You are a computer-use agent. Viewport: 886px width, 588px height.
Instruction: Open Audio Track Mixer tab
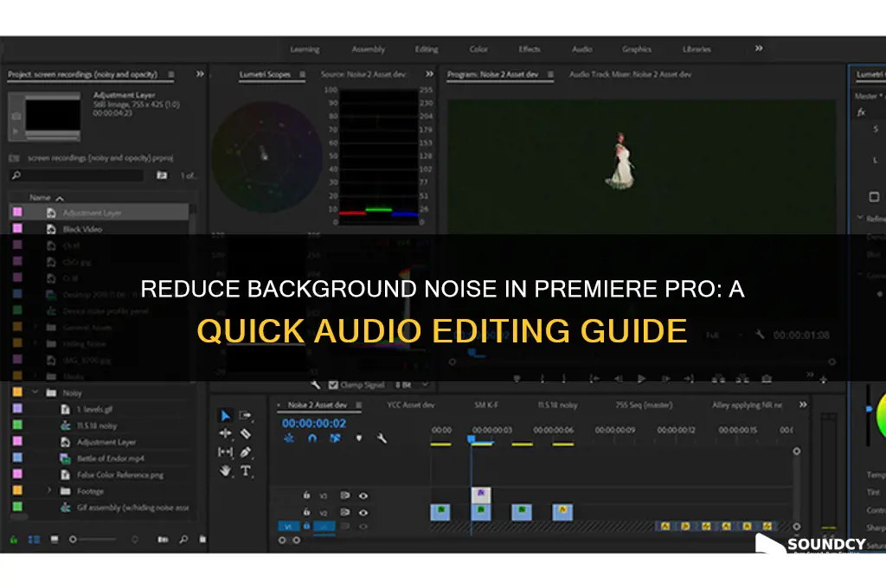630,74
